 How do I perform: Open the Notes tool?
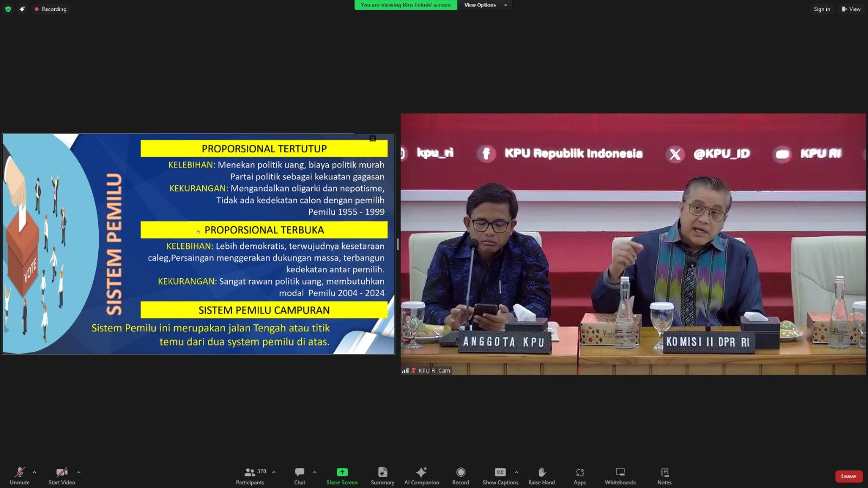pos(664,476)
